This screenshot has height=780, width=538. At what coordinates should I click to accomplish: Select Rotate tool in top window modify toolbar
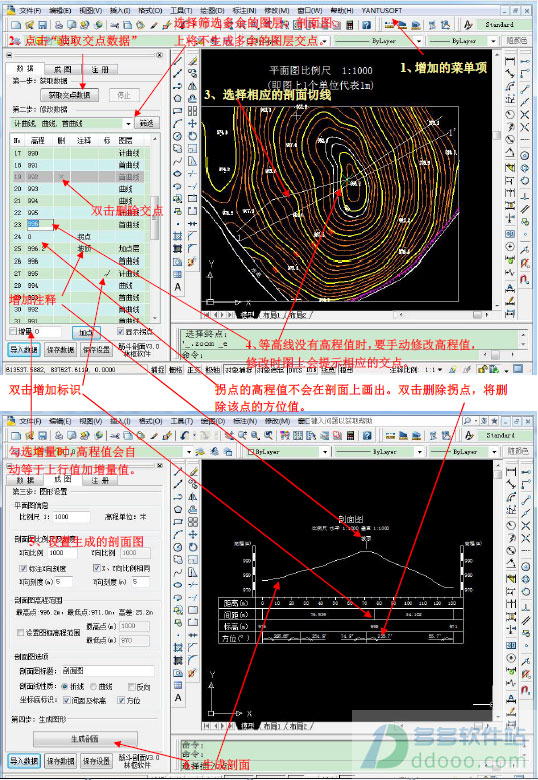tap(193, 136)
